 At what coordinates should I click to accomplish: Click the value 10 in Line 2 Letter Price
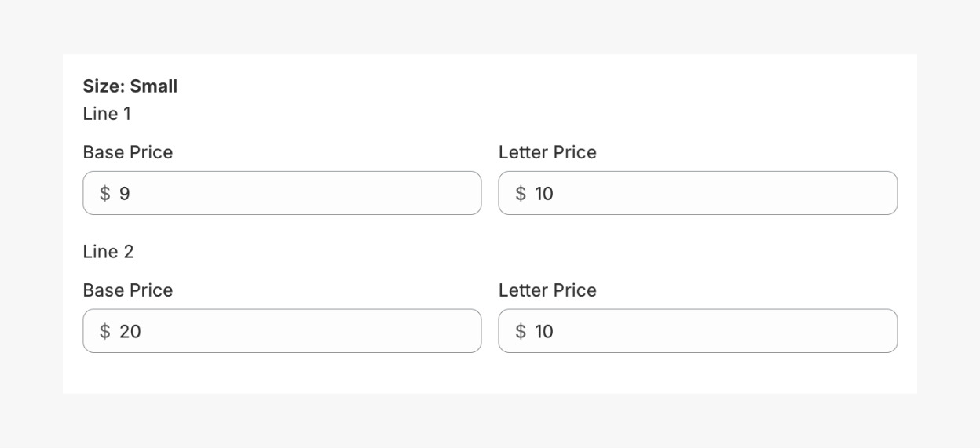(544, 332)
